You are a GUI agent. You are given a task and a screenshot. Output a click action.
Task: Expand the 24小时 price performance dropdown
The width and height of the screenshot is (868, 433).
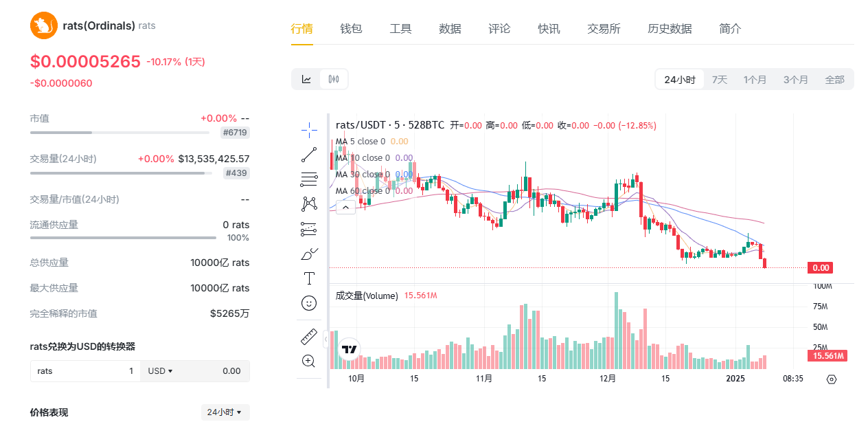click(x=225, y=412)
